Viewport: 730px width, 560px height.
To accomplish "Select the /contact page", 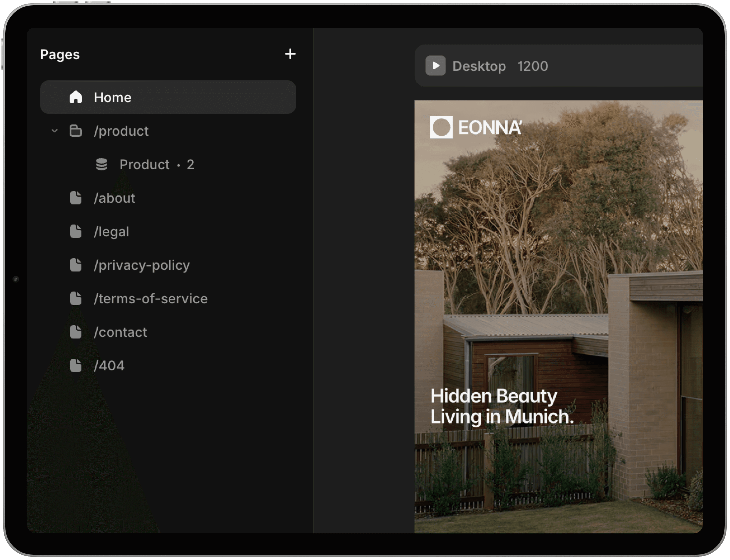I will [120, 332].
